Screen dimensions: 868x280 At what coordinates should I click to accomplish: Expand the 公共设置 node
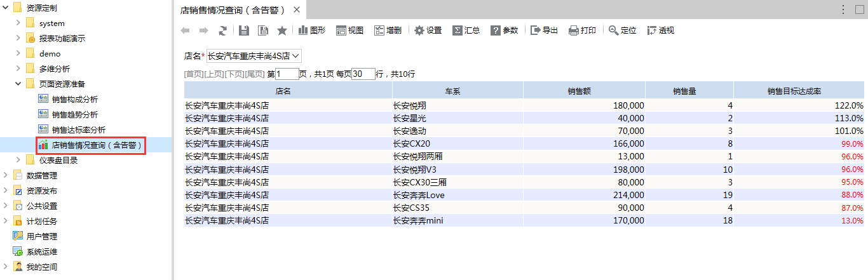[x=5, y=206]
